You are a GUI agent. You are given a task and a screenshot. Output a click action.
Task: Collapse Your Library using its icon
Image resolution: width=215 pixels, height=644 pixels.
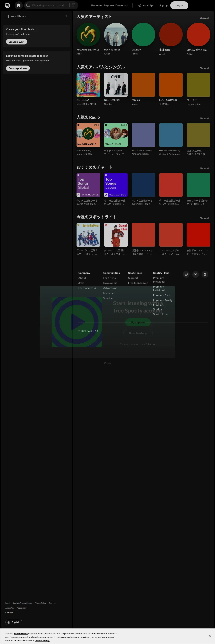pyautogui.click(x=7, y=16)
